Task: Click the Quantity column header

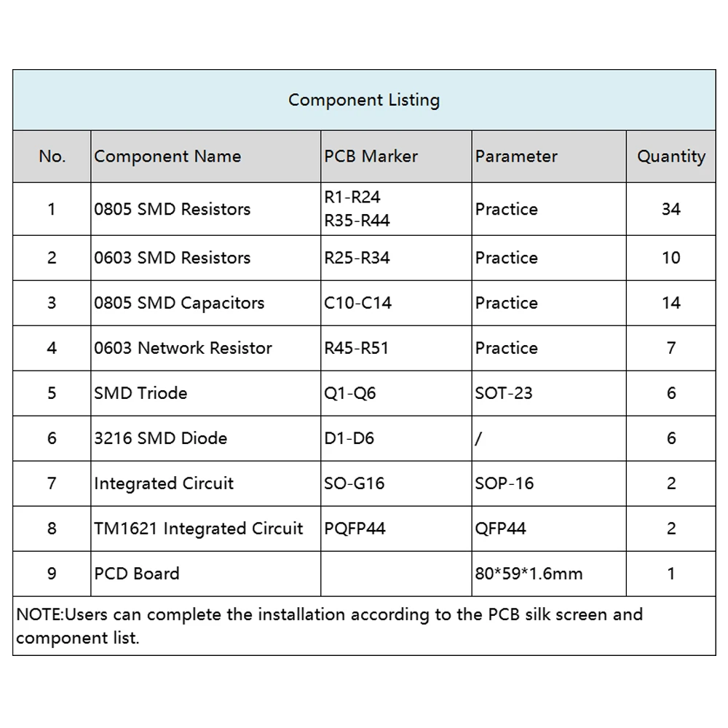Action: [x=671, y=157]
